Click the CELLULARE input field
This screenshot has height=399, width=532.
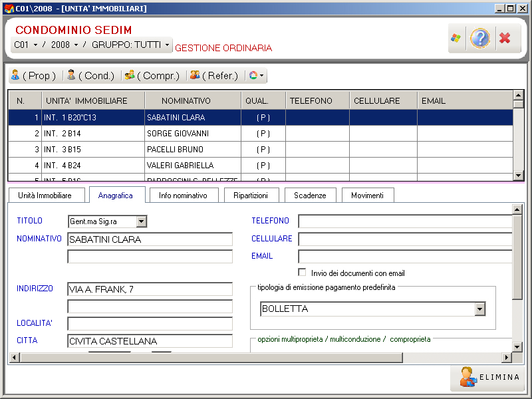(405, 239)
